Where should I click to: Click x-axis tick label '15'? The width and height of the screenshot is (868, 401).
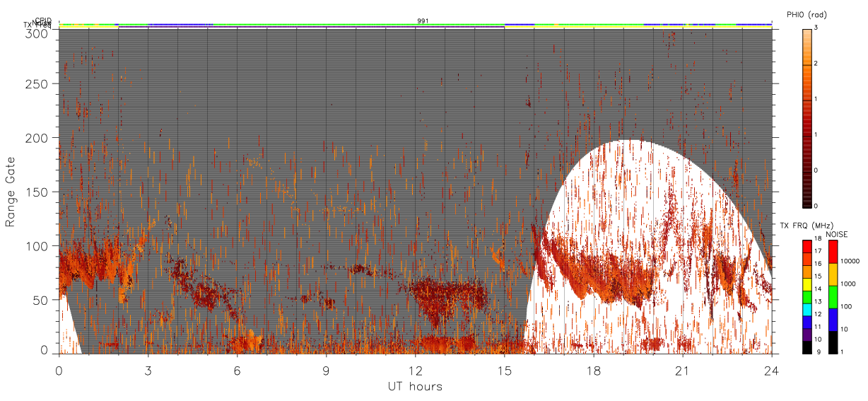504,370
